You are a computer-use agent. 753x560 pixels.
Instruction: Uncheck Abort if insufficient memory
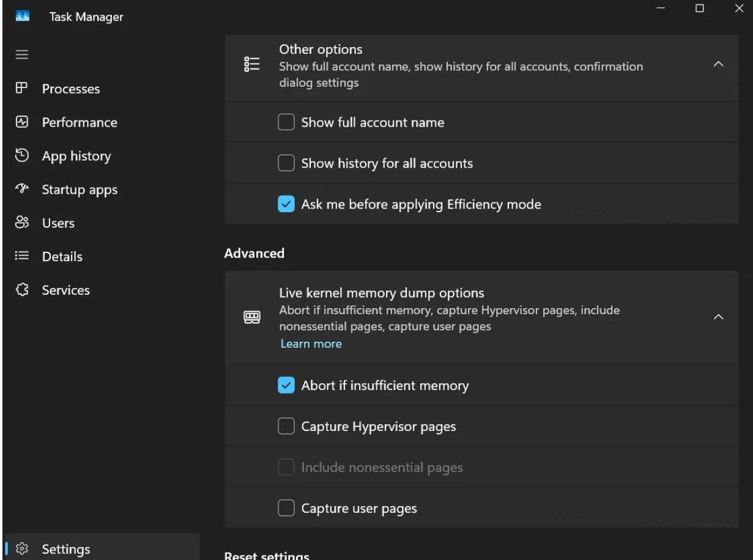pyautogui.click(x=286, y=385)
